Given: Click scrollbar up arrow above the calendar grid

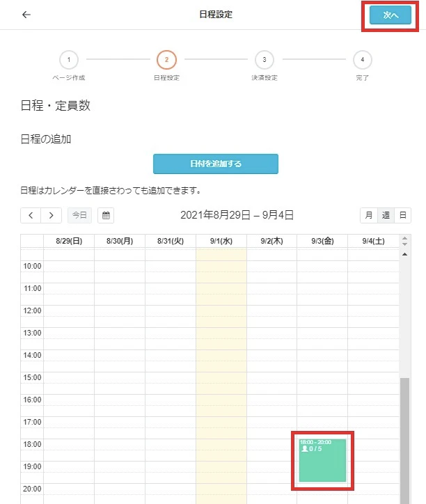Looking at the screenshot, I should click(404, 254).
